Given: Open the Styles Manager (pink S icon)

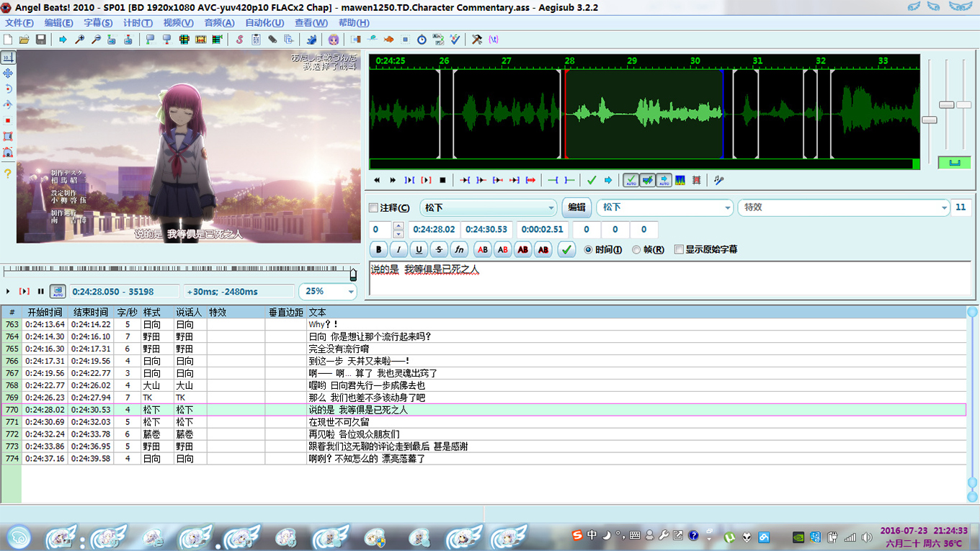Looking at the screenshot, I should (x=239, y=40).
